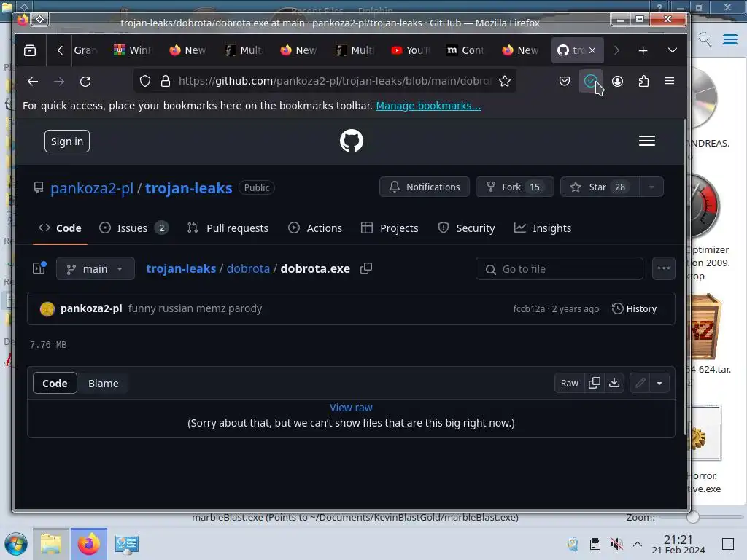Click the highlighted toolbar icon next to Pocket

(x=591, y=82)
